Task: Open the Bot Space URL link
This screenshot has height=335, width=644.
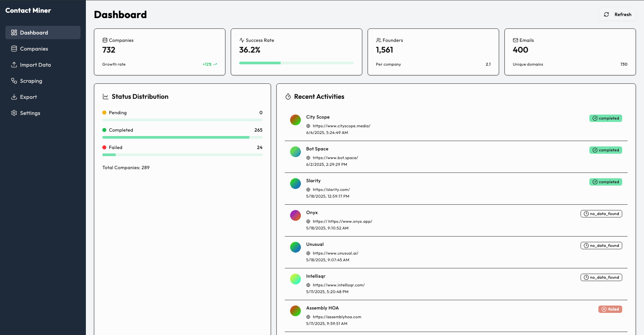Action: pos(335,158)
